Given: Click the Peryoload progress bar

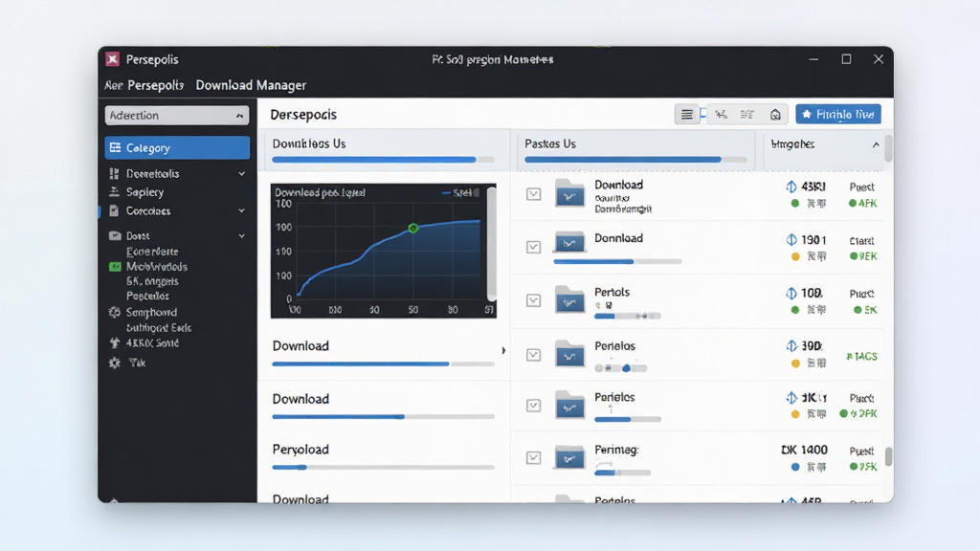Looking at the screenshot, I should 383,467.
